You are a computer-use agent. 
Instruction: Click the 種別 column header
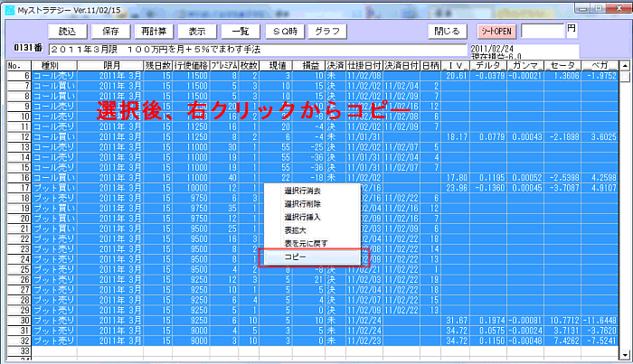[x=54, y=66]
